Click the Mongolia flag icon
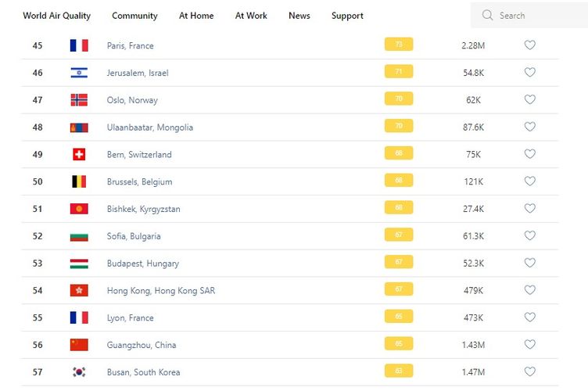 tap(79, 127)
